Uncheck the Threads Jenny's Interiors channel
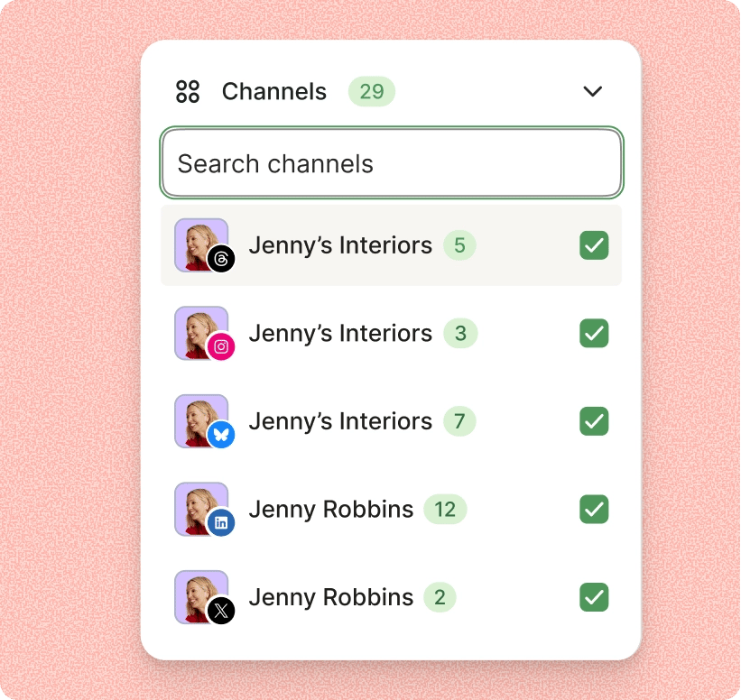The height and width of the screenshot is (700, 741). coord(593,244)
